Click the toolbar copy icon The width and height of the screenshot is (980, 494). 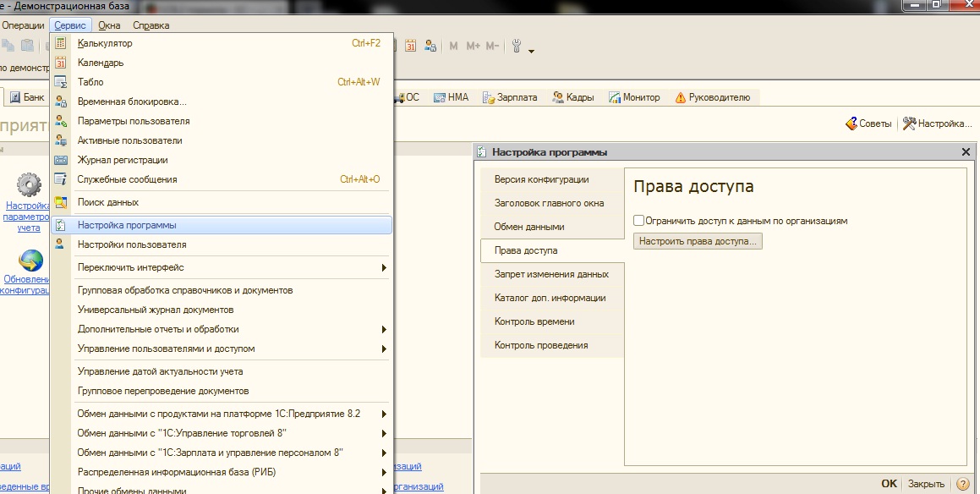[8, 46]
